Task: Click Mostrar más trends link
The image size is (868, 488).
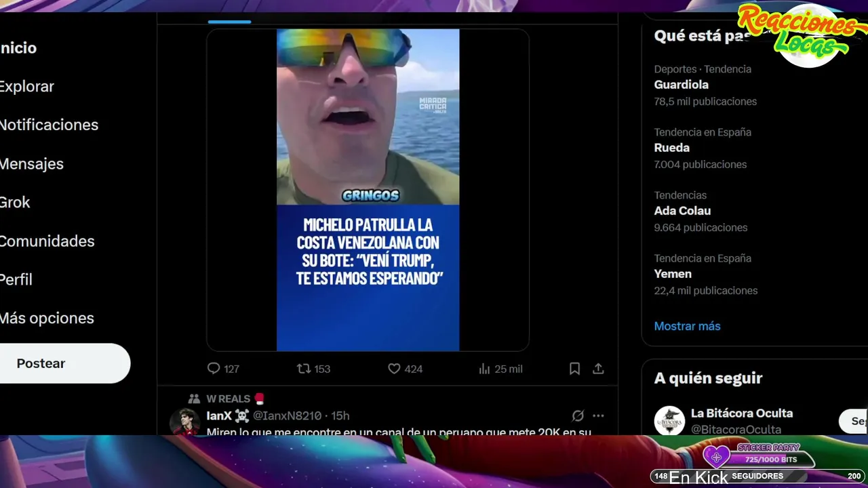Action: [x=687, y=326]
